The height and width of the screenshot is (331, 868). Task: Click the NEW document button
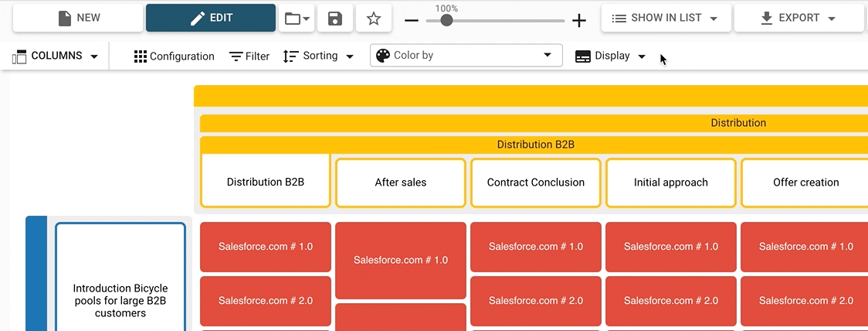78,18
